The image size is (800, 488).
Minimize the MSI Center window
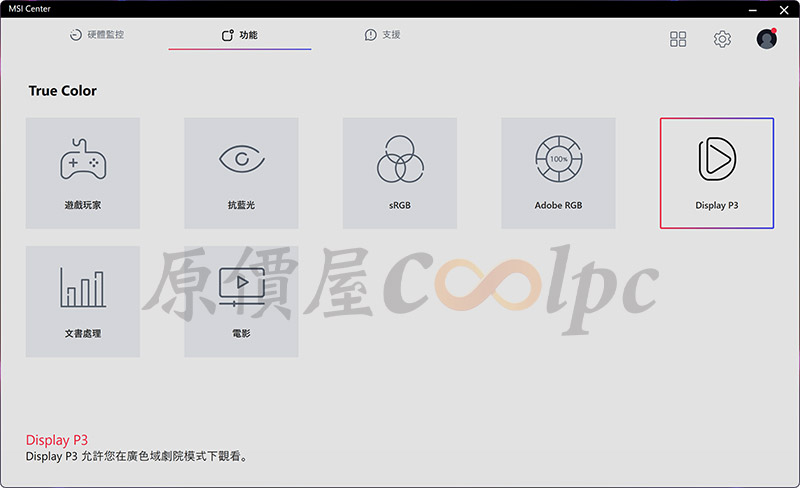click(x=753, y=10)
